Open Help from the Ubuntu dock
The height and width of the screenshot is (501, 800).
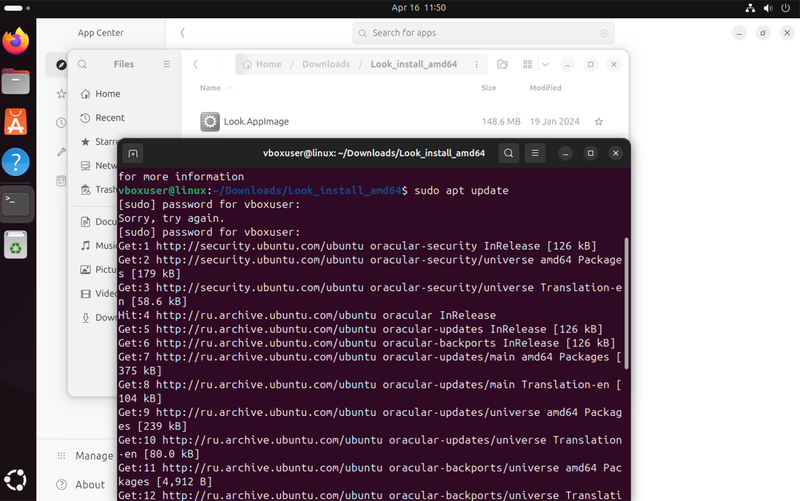tap(16, 162)
